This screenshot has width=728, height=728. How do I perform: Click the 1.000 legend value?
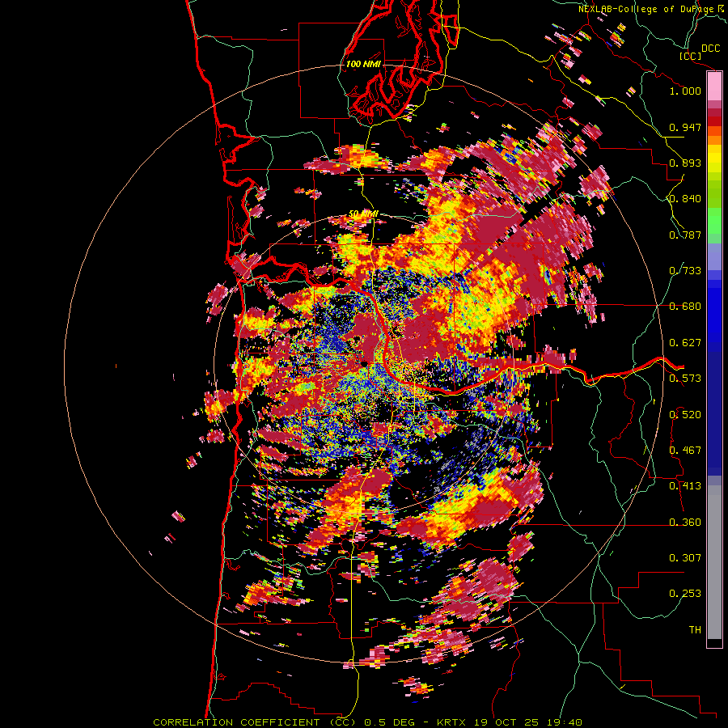click(x=685, y=91)
